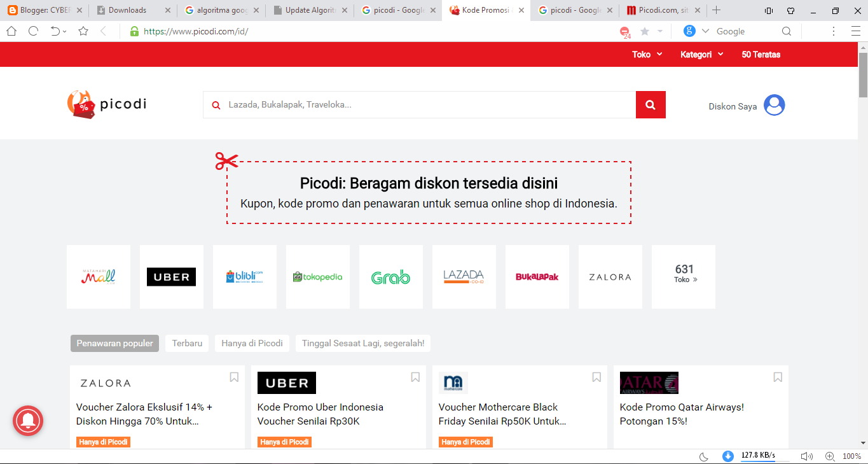
Task: Open the Lazada store tile
Action: (x=464, y=277)
